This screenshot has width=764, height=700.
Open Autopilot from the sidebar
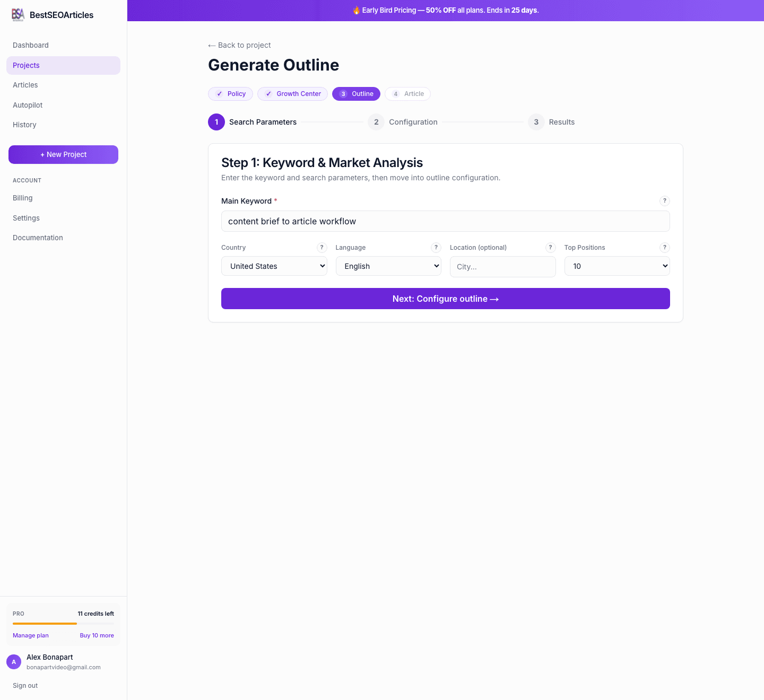(27, 105)
